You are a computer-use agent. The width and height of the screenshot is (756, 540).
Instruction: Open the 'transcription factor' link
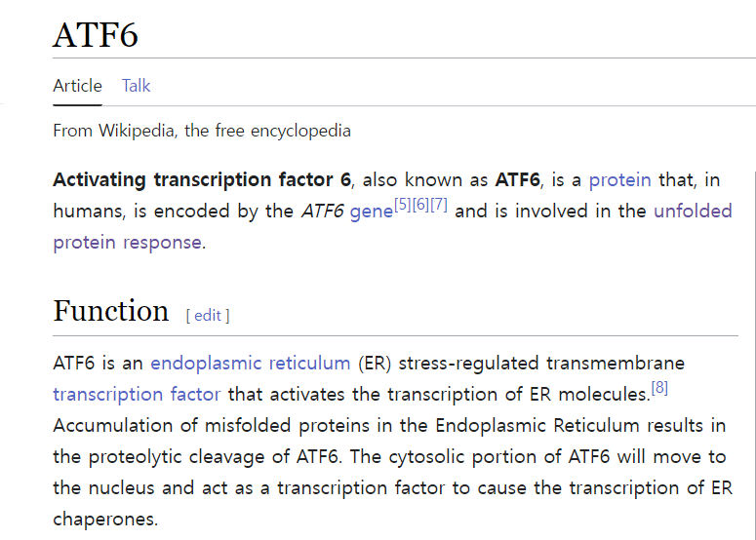coord(137,395)
